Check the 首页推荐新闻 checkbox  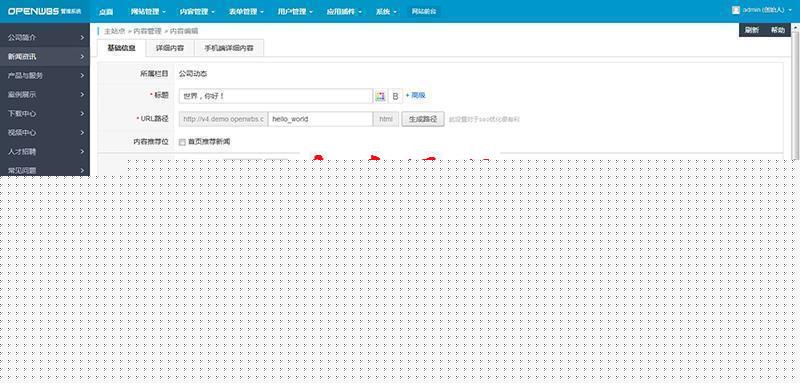point(182,142)
